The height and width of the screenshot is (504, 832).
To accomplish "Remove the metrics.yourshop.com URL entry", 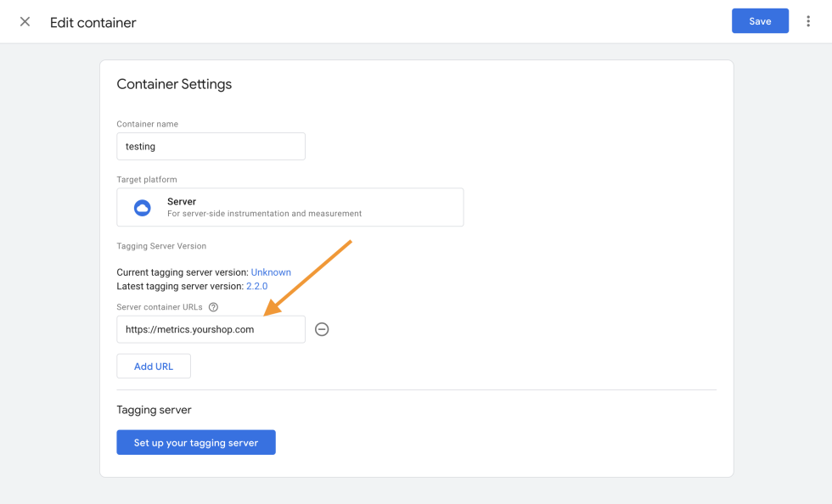I will click(x=322, y=329).
